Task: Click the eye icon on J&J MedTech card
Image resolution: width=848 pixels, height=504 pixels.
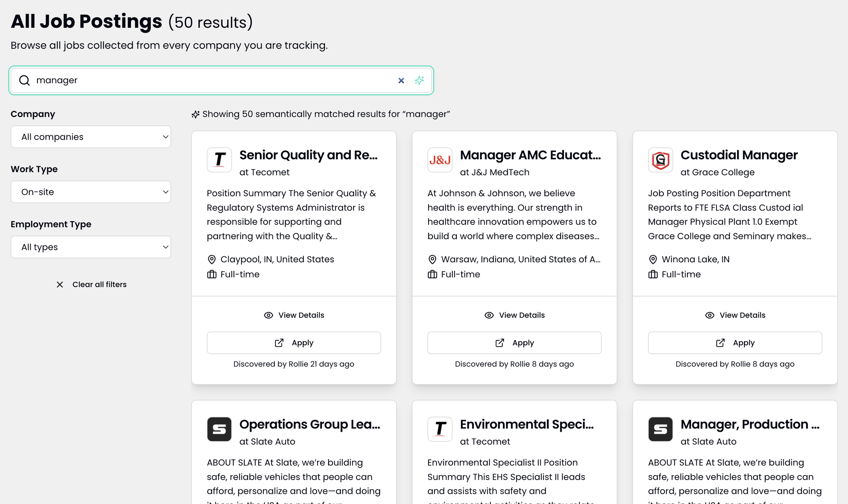Action: [489, 315]
